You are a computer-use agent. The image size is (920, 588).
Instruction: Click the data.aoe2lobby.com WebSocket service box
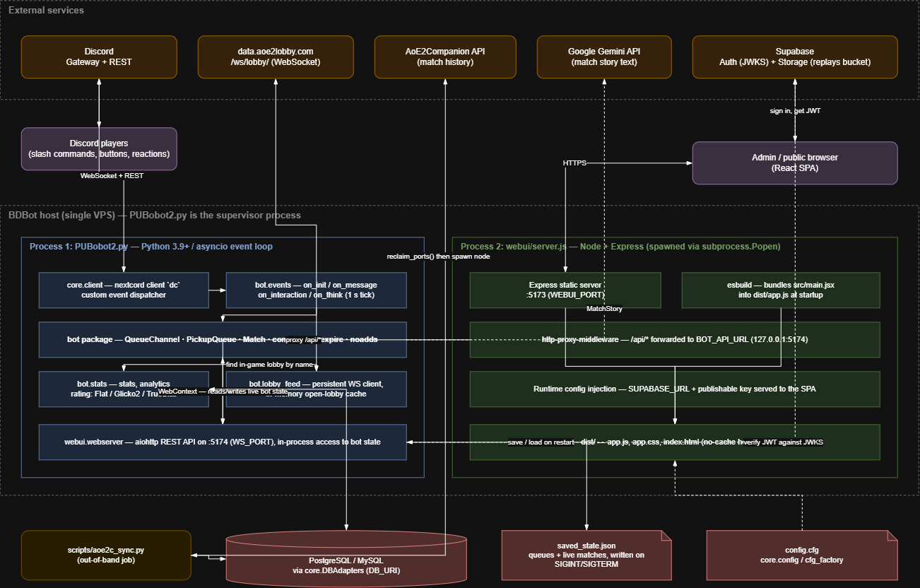coord(276,57)
